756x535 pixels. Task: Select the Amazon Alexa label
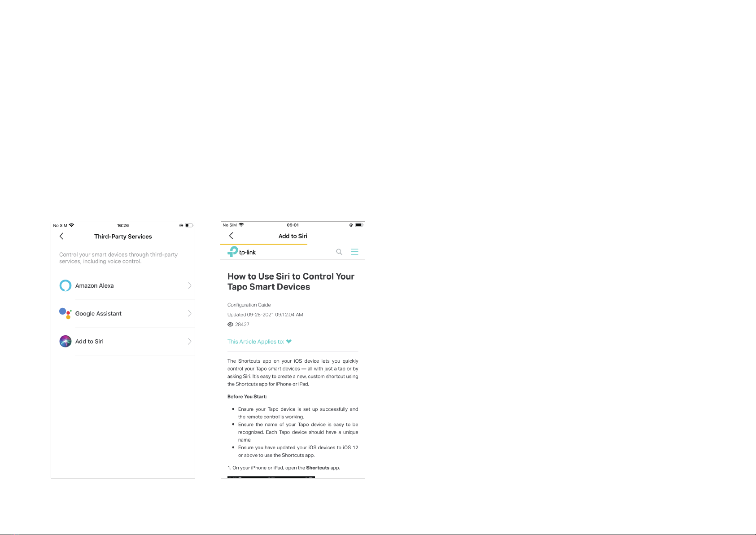[x=94, y=285]
